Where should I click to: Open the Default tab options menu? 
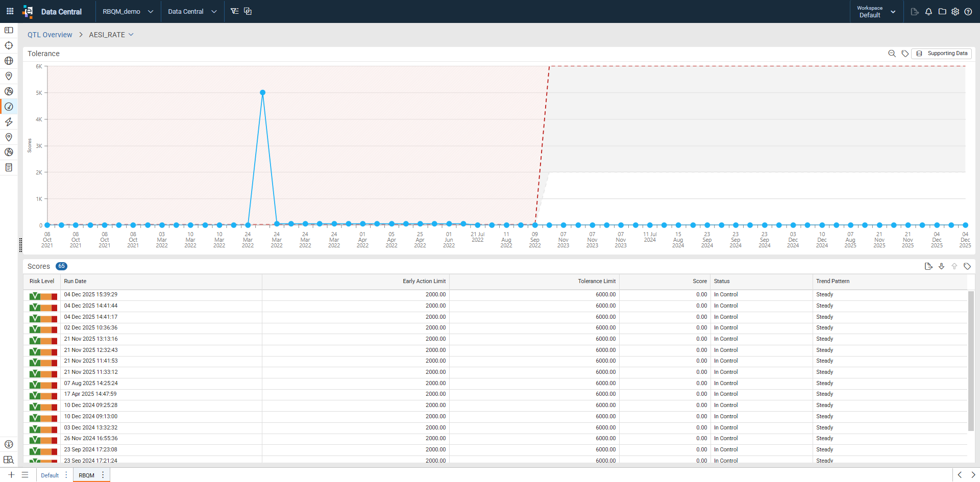(66, 475)
